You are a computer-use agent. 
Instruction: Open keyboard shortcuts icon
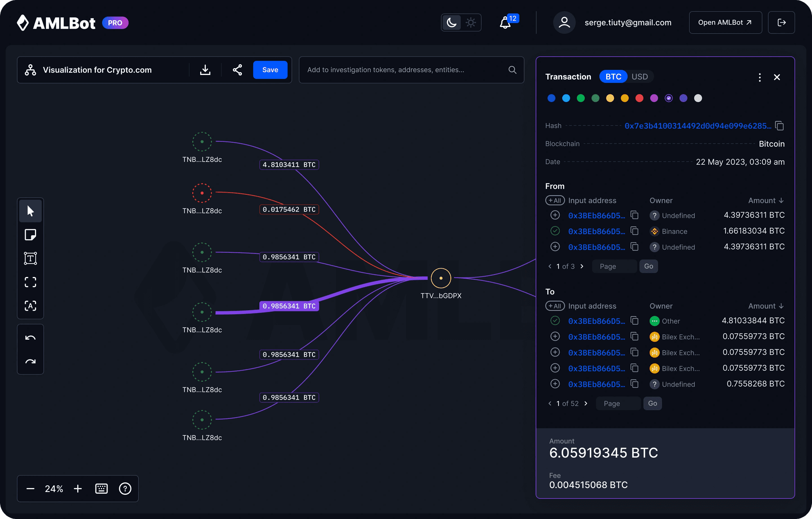[101, 488]
